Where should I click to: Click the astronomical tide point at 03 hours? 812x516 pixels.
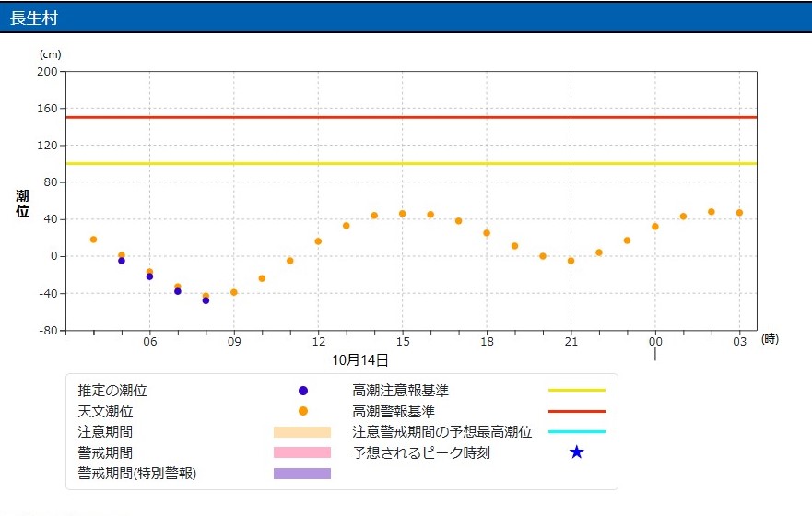point(739,213)
